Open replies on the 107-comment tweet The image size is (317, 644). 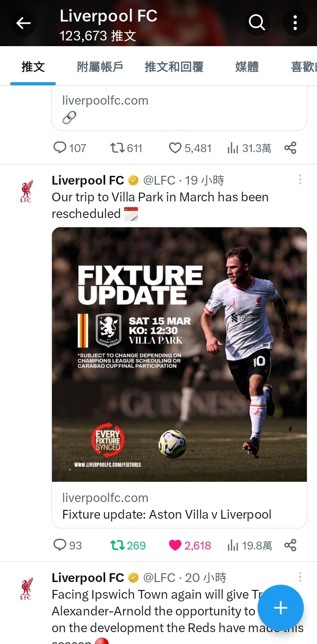click(70, 148)
